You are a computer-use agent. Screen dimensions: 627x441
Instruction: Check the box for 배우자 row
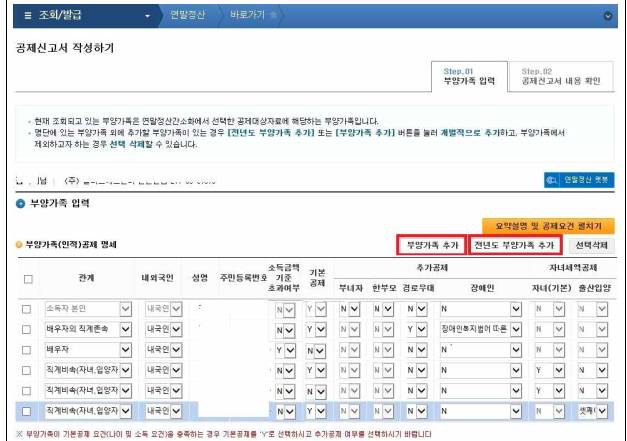click(x=26, y=350)
